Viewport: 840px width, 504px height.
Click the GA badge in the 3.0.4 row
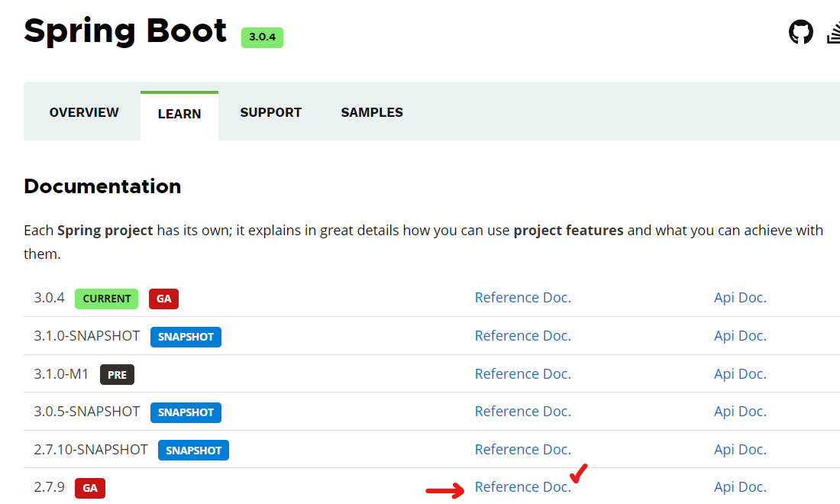point(164,299)
